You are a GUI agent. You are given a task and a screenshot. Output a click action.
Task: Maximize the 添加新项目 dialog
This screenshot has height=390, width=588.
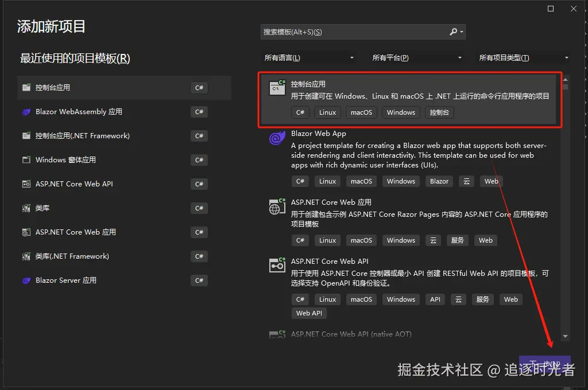[x=551, y=9]
